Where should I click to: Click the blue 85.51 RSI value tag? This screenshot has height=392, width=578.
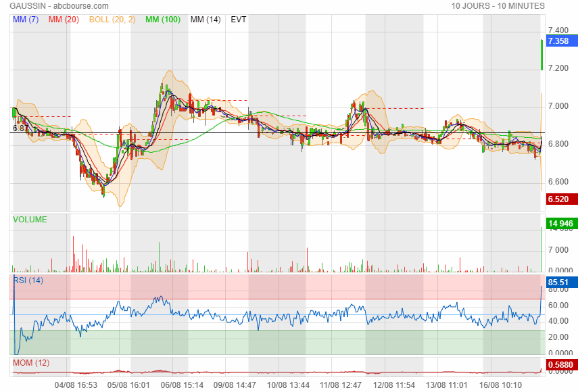[562, 283]
